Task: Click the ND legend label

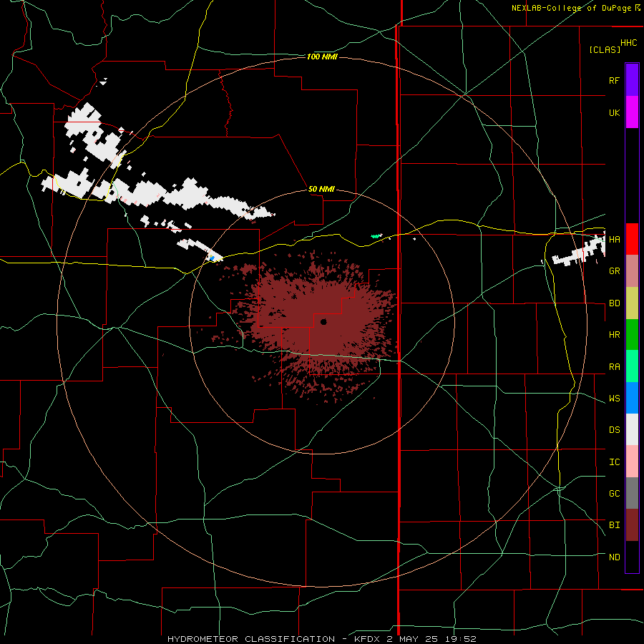Action: coord(614,557)
